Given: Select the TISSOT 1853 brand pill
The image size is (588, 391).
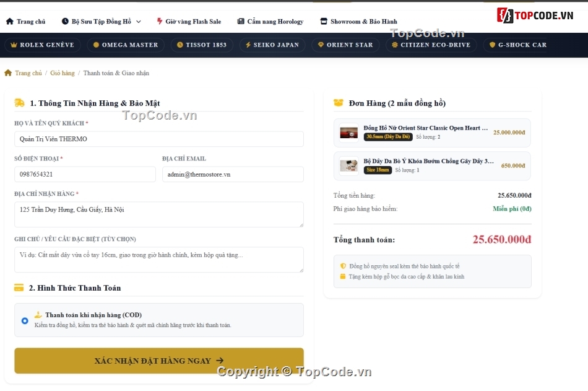Looking at the screenshot, I should point(202,45).
